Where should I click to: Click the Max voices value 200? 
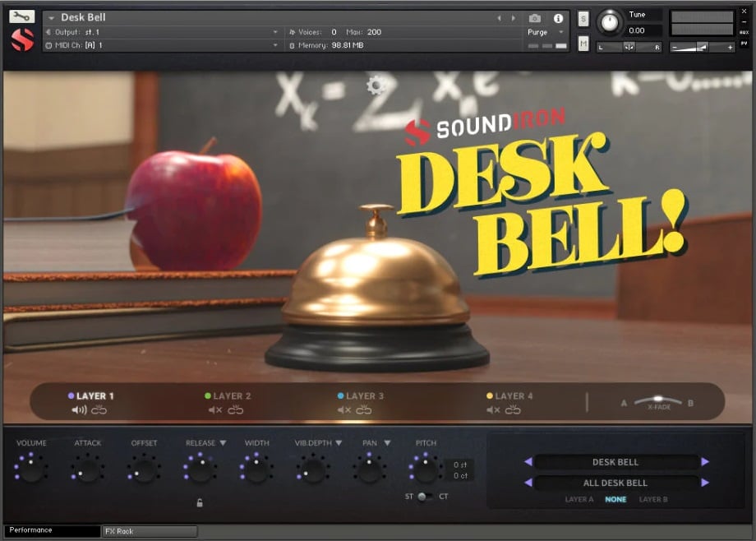[374, 32]
